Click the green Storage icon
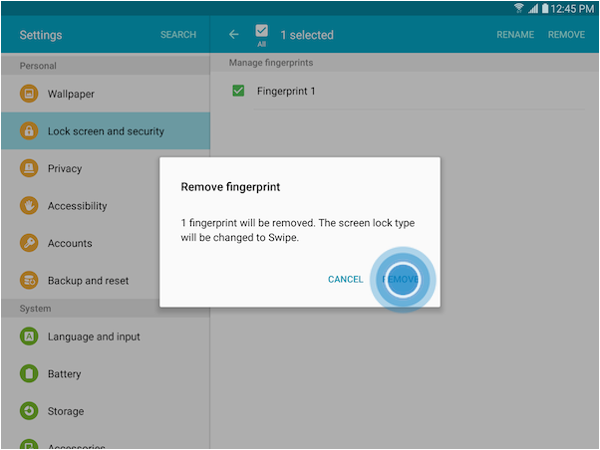 29,411
